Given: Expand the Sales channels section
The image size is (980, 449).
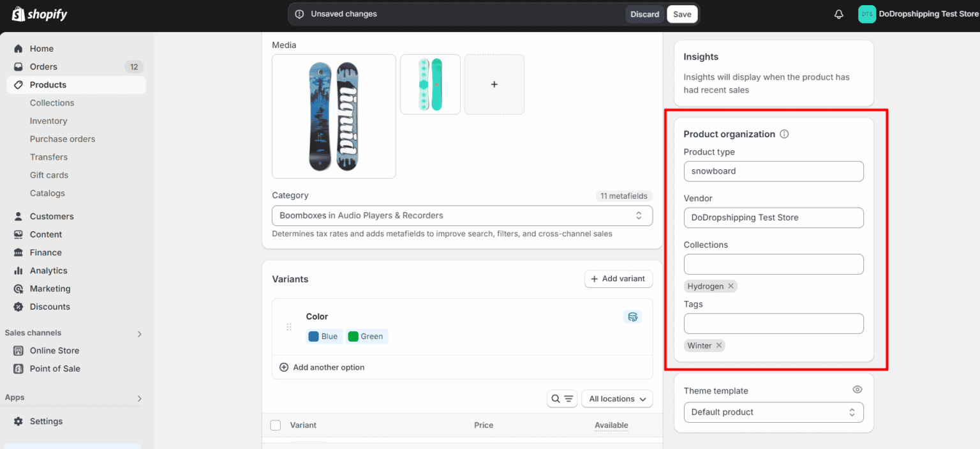Looking at the screenshot, I should coord(139,333).
